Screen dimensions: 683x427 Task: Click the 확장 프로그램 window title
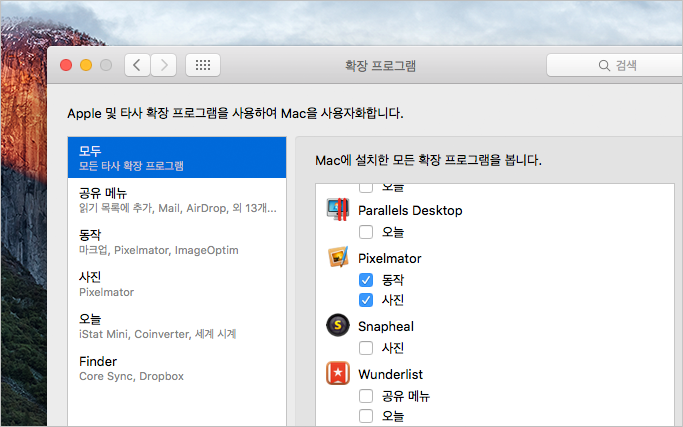point(380,66)
